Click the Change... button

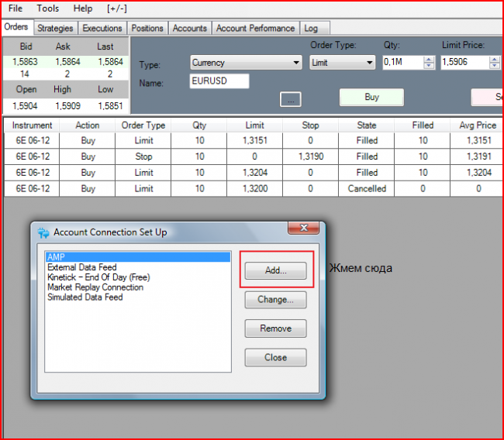[x=275, y=299]
